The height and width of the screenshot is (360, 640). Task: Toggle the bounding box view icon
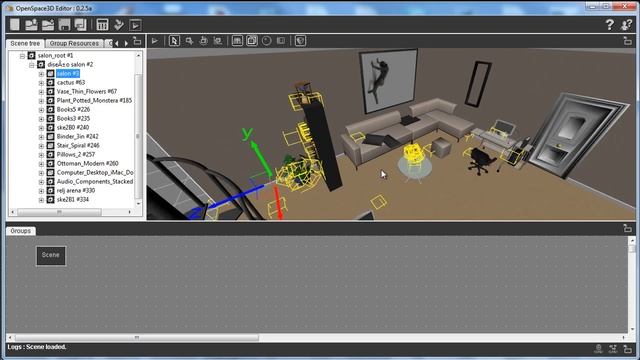[x=252, y=41]
